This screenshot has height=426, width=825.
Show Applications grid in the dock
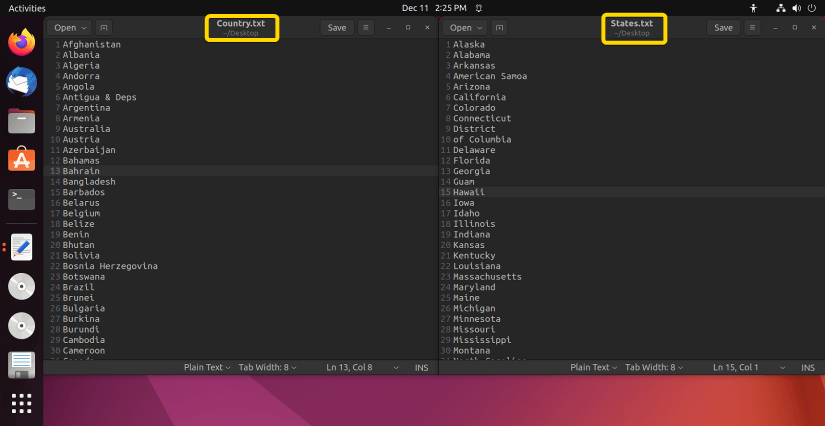click(22, 403)
